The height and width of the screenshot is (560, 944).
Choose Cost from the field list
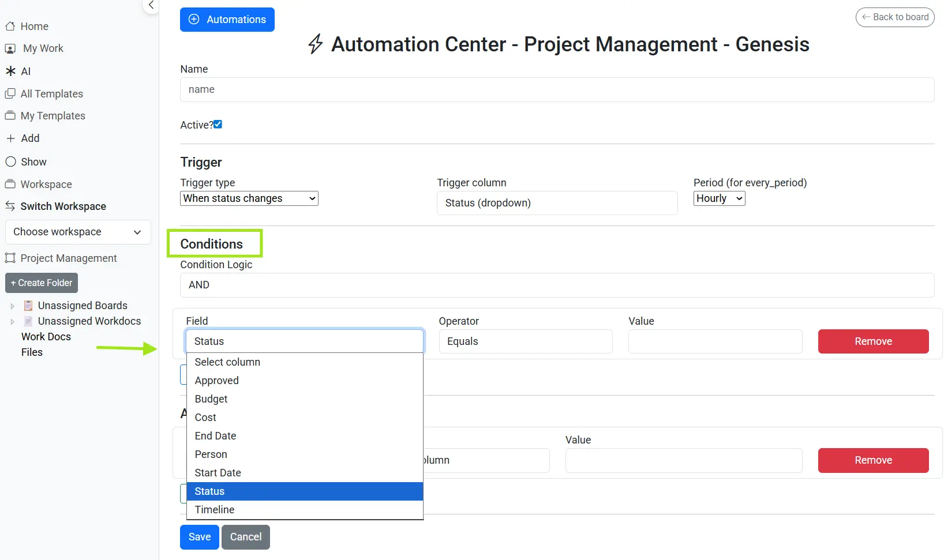tap(305, 418)
